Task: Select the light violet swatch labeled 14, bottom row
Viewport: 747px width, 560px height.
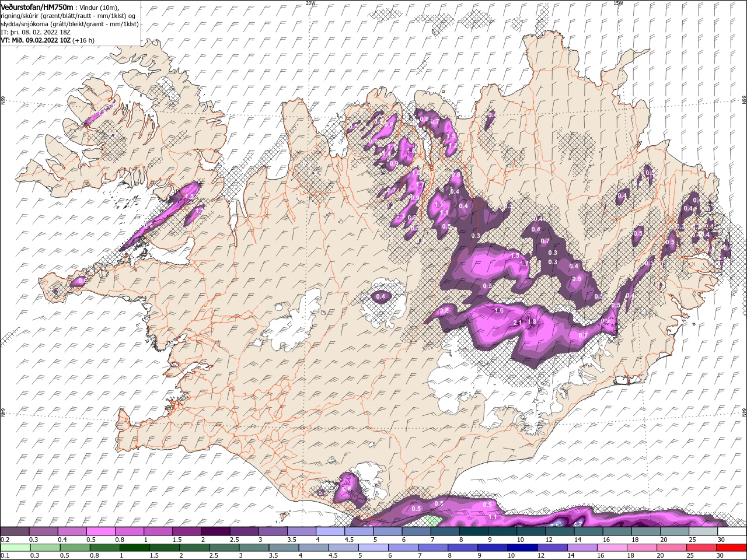Action: 582,548
